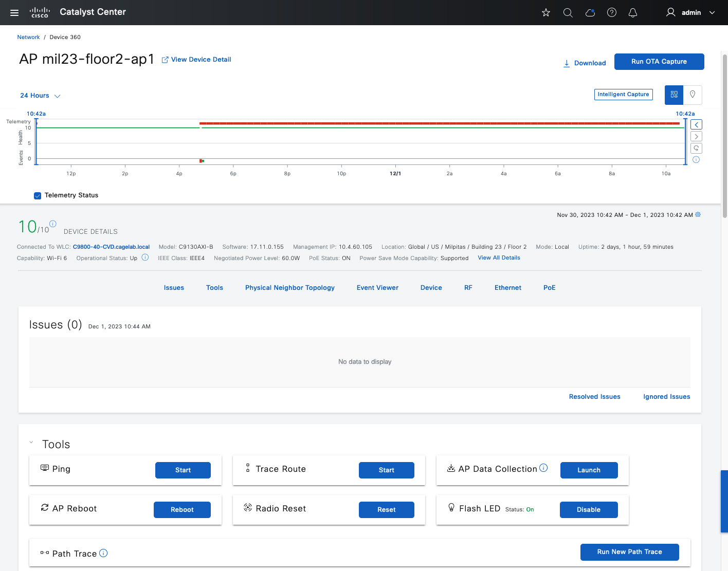
Task: Click the red event marker on timeline
Action: (201, 161)
